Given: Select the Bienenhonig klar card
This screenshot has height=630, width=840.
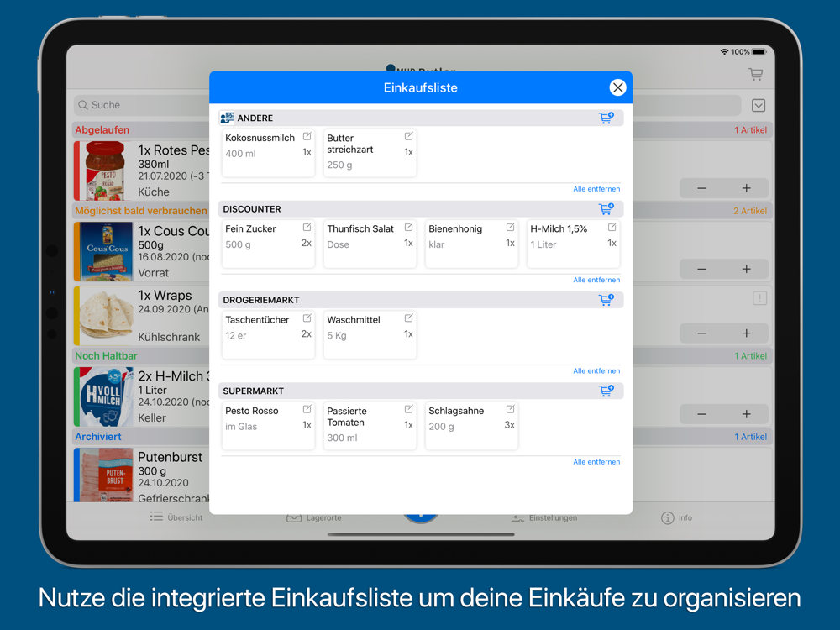Looking at the screenshot, I should pos(472,244).
